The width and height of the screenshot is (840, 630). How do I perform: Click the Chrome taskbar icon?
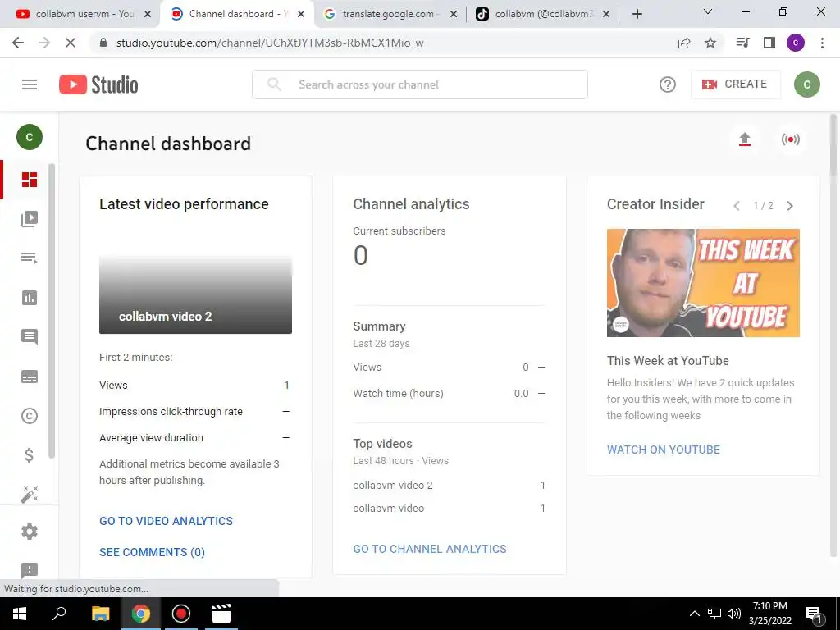coord(141,614)
